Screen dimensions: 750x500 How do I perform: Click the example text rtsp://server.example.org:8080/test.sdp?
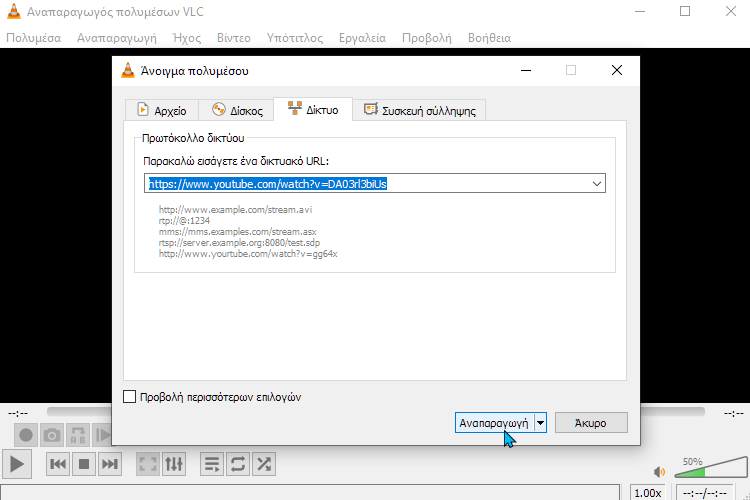coord(239,243)
